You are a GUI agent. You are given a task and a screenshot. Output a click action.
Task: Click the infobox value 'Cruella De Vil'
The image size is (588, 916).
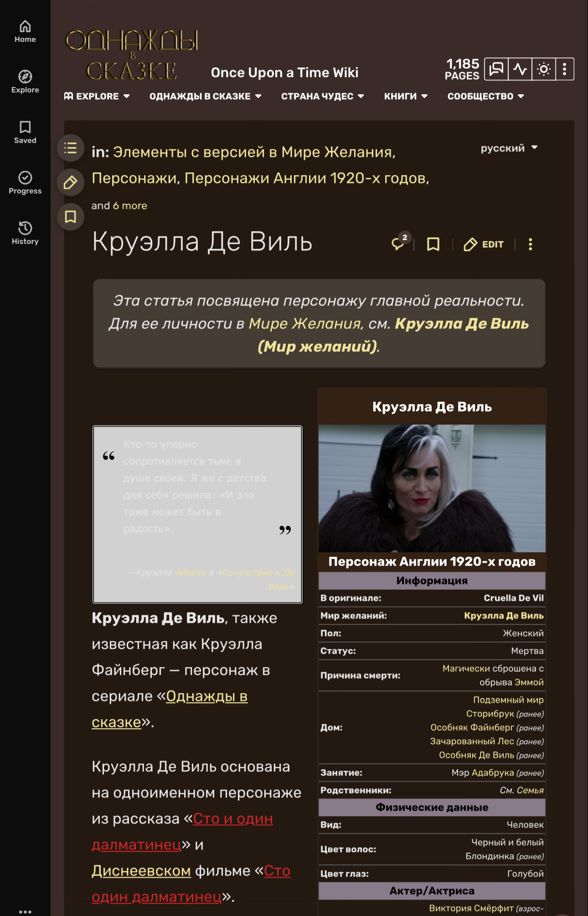514,598
